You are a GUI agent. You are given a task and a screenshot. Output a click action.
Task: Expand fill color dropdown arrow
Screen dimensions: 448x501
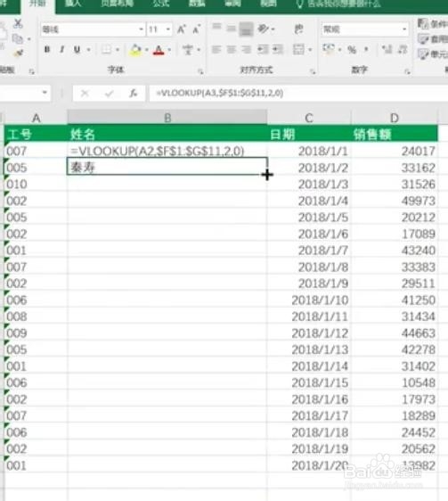pyautogui.click(x=147, y=50)
